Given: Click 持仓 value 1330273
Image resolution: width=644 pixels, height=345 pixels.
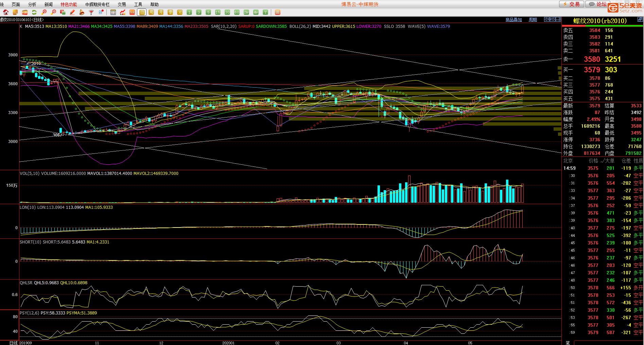Looking at the screenshot, I should pyautogui.click(x=591, y=146).
